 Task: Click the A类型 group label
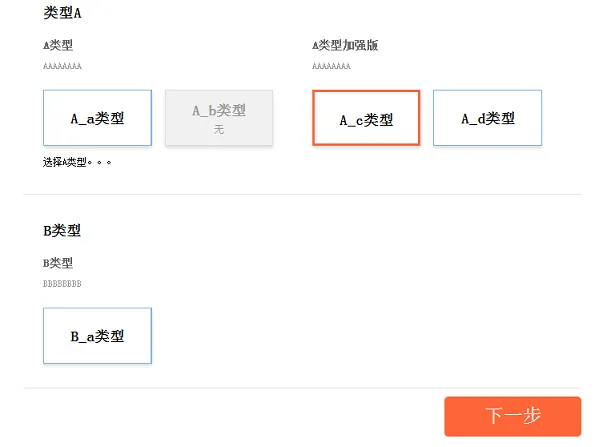click(x=58, y=45)
